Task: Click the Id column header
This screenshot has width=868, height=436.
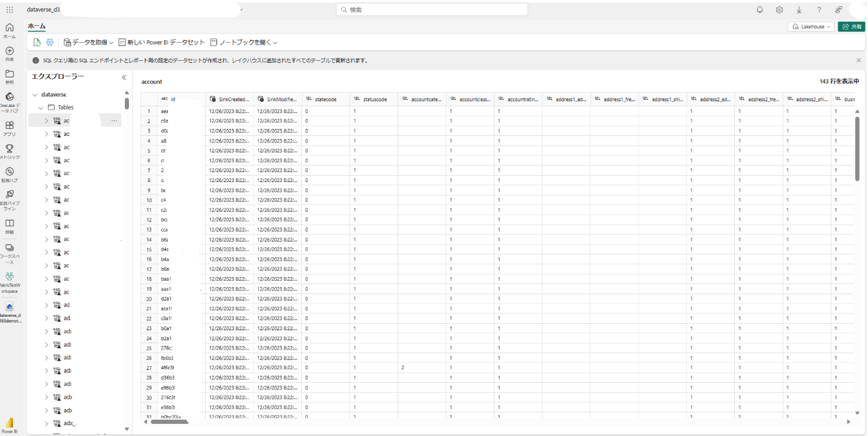Action: click(x=181, y=99)
